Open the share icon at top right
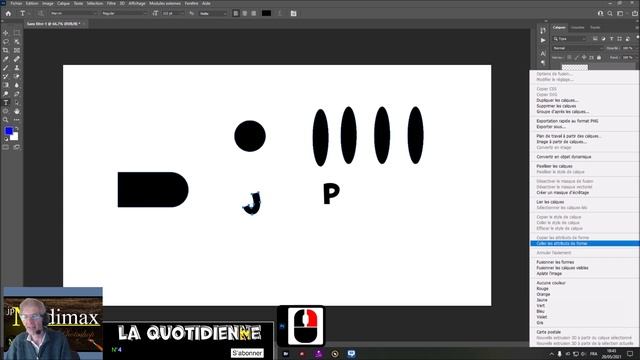640x360 pixels. pyautogui.click(x=635, y=13)
